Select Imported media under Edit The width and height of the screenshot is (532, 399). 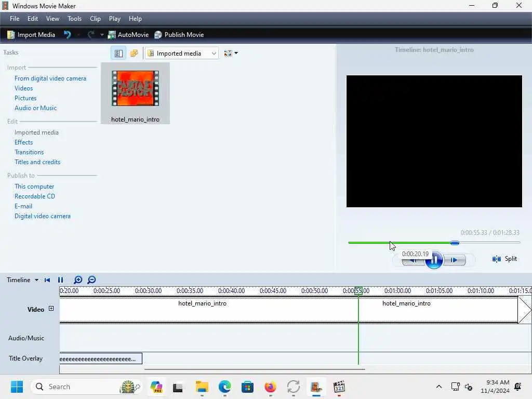[x=37, y=132]
